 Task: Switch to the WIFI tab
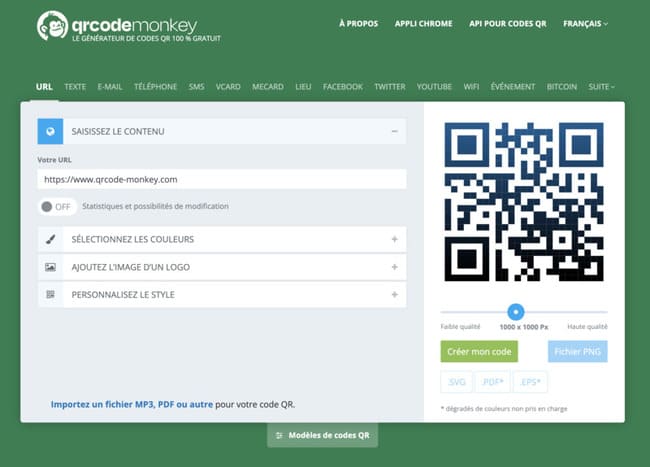tap(471, 87)
